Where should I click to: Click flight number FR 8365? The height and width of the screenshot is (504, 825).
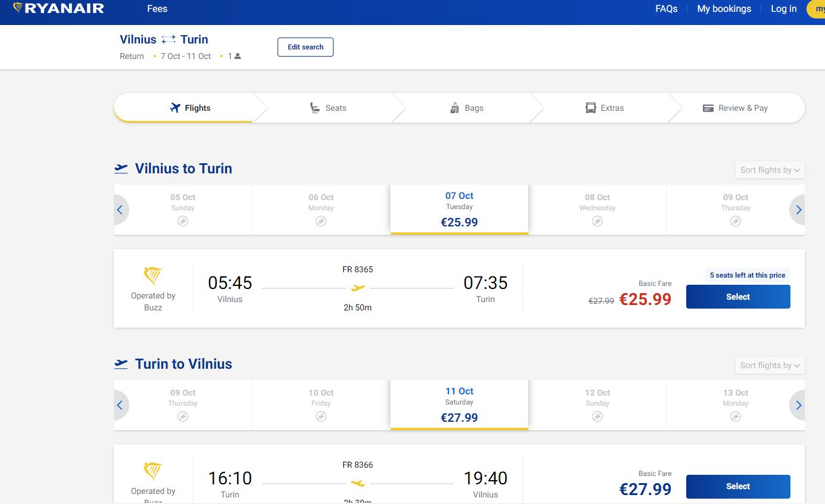(357, 269)
